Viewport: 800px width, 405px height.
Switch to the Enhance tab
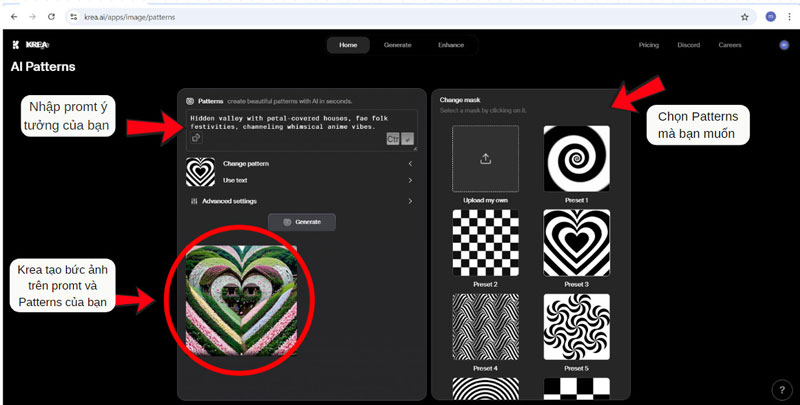click(451, 45)
